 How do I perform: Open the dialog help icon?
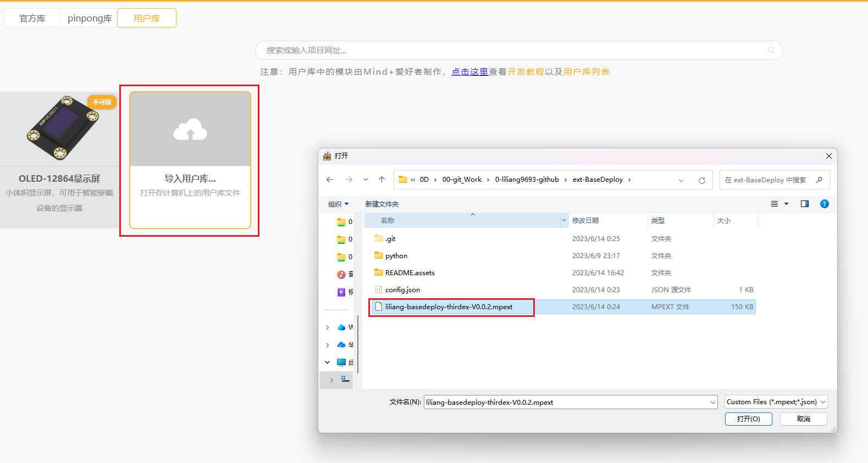(825, 204)
